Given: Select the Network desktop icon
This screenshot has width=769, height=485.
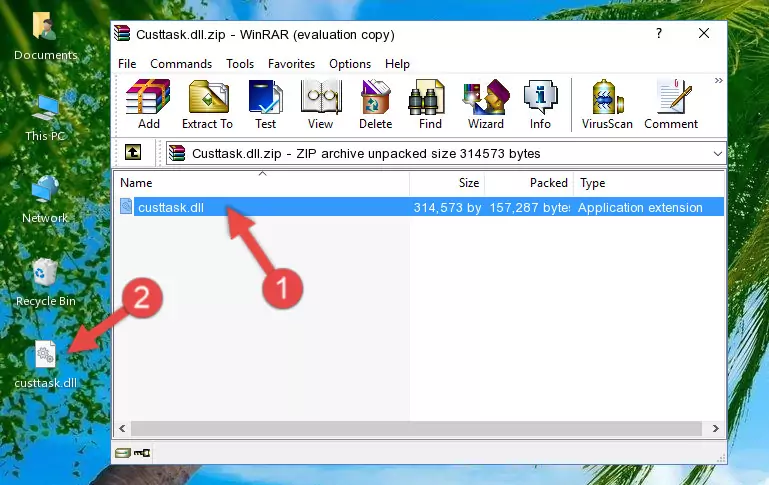Looking at the screenshot, I should point(45,200).
